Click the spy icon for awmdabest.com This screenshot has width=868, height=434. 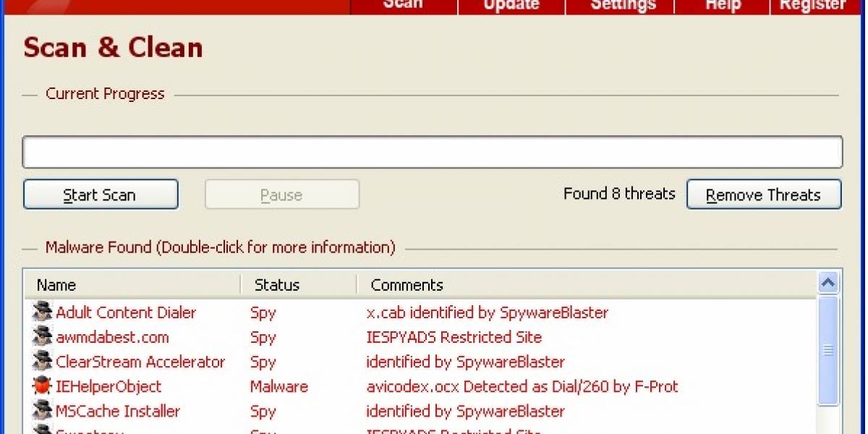click(43, 337)
